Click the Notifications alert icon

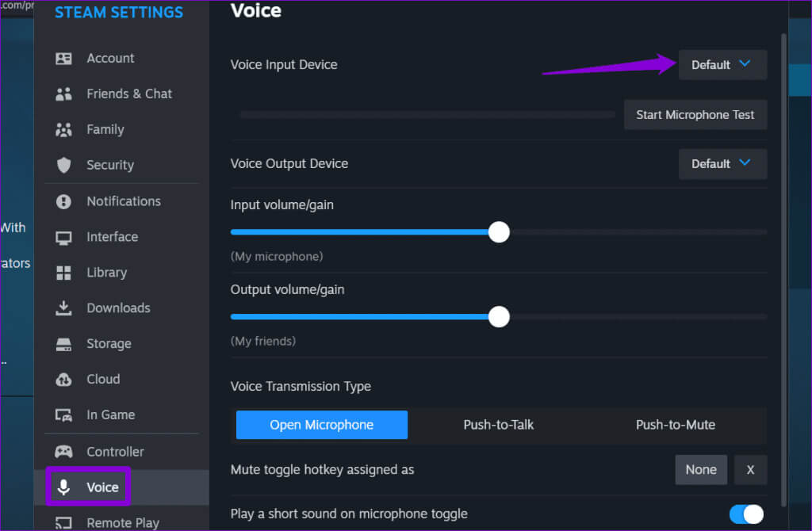coord(64,201)
